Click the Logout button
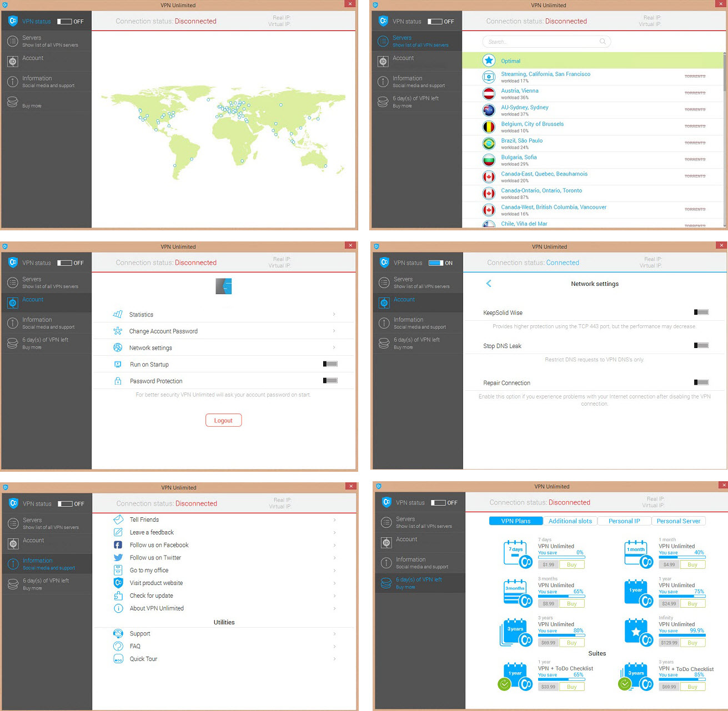Image resolution: width=728 pixels, height=711 pixels. coord(223,420)
